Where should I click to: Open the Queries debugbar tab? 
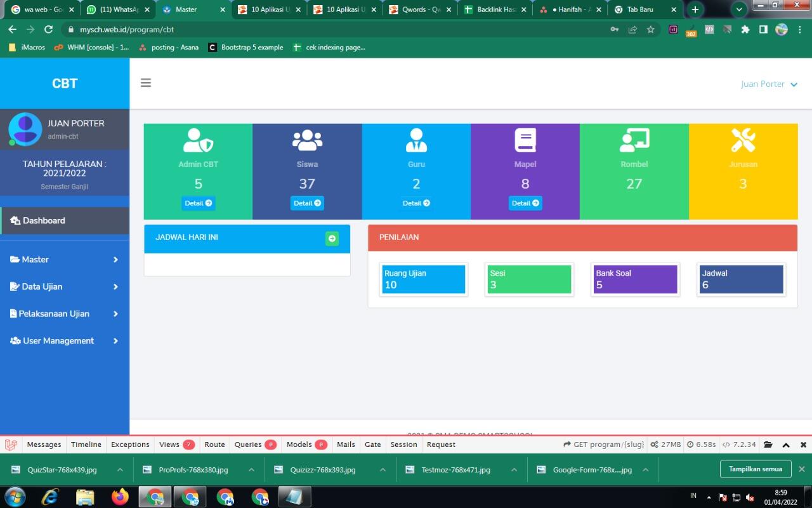click(254, 444)
